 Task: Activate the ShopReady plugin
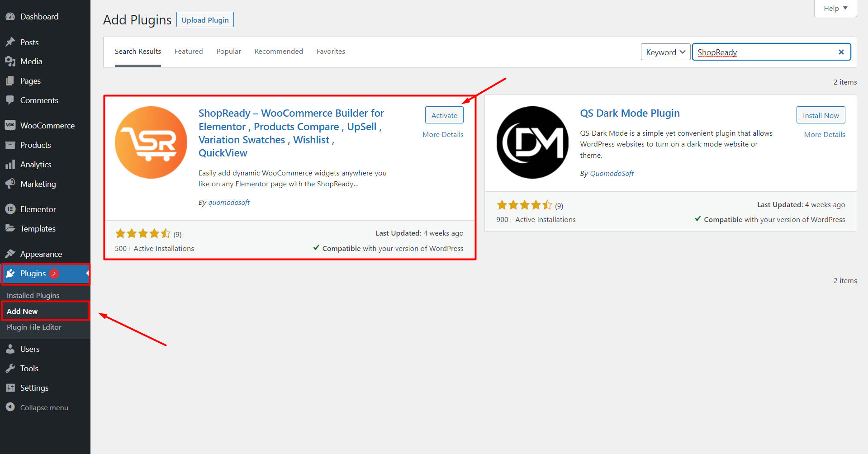point(444,115)
